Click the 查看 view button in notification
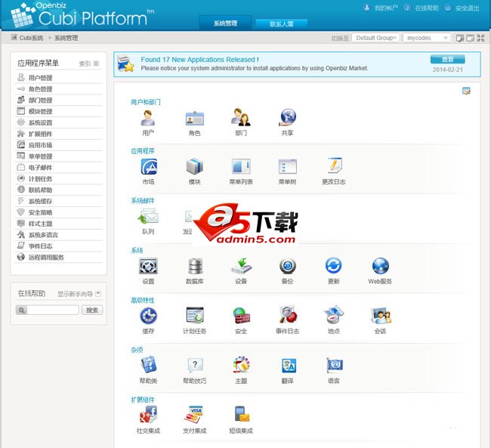This screenshot has width=491, height=448. tap(447, 59)
